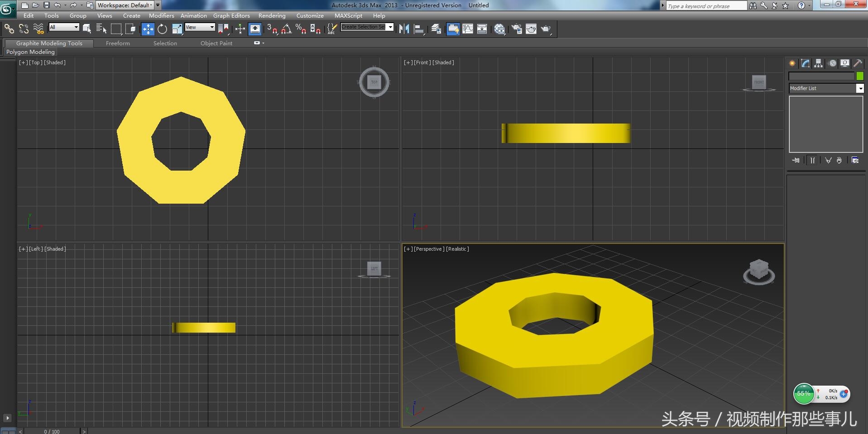Click the Mirror tool icon
The width and height of the screenshot is (868, 434).
coord(404,29)
